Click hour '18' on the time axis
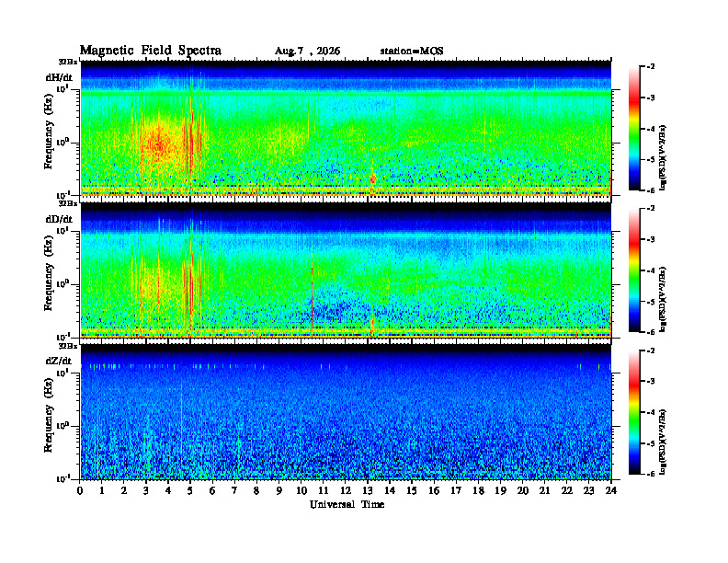Image resolution: width=728 pixels, height=563 pixels. [x=479, y=490]
